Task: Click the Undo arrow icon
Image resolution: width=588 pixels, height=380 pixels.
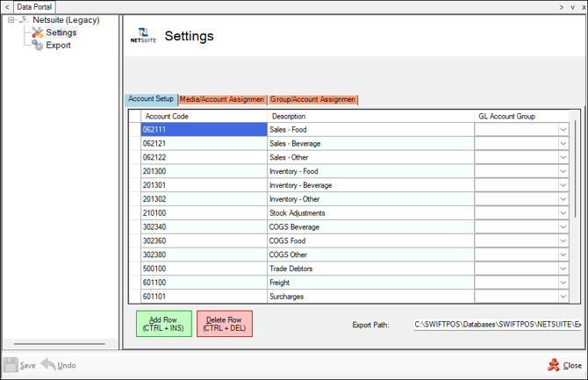Action: [x=48, y=364]
